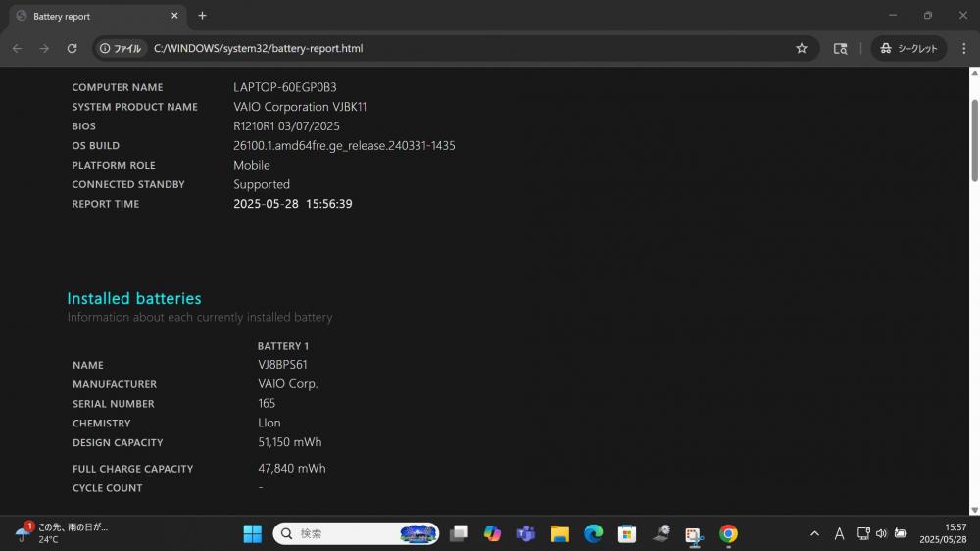Click the taskbar search box
The image size is (980, 551).
(x=357, y=533)
